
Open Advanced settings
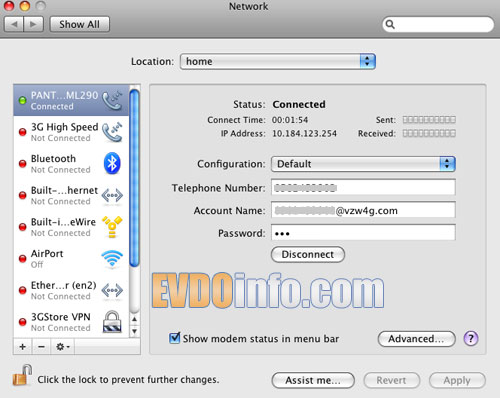point(416,339)
